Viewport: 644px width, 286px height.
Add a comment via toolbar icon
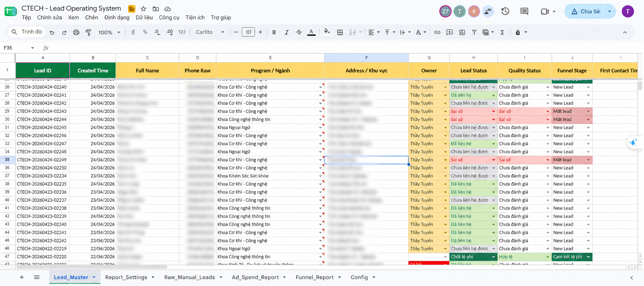tap(450, 32)
